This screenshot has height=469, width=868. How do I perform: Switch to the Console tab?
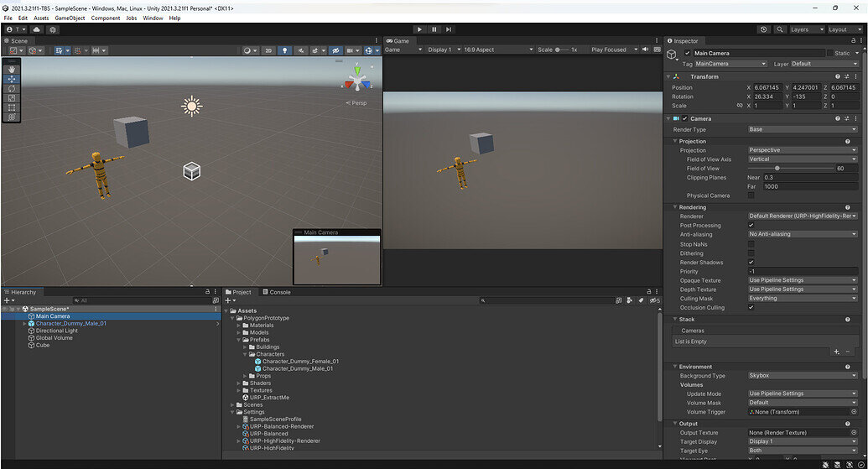(276, 292)
